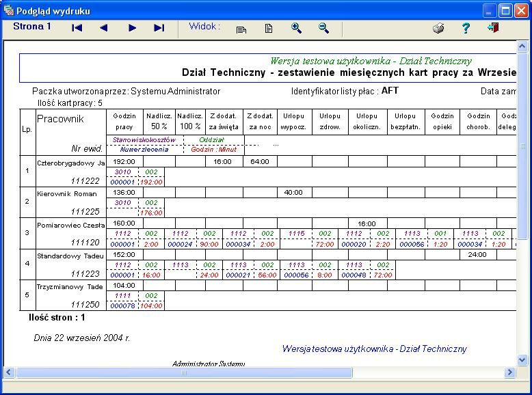
Task: Click order number 000078
Action: (x=122, y=306)
